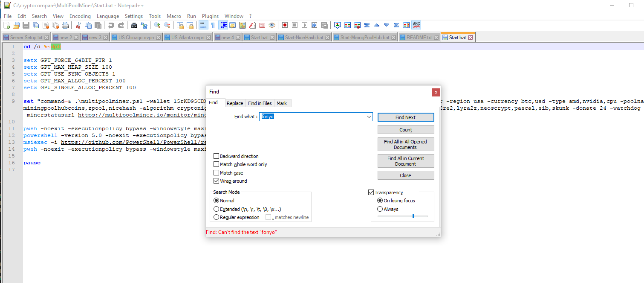Start macro recording with the record icon
The image size is (644, 283).
pos(285,25)
